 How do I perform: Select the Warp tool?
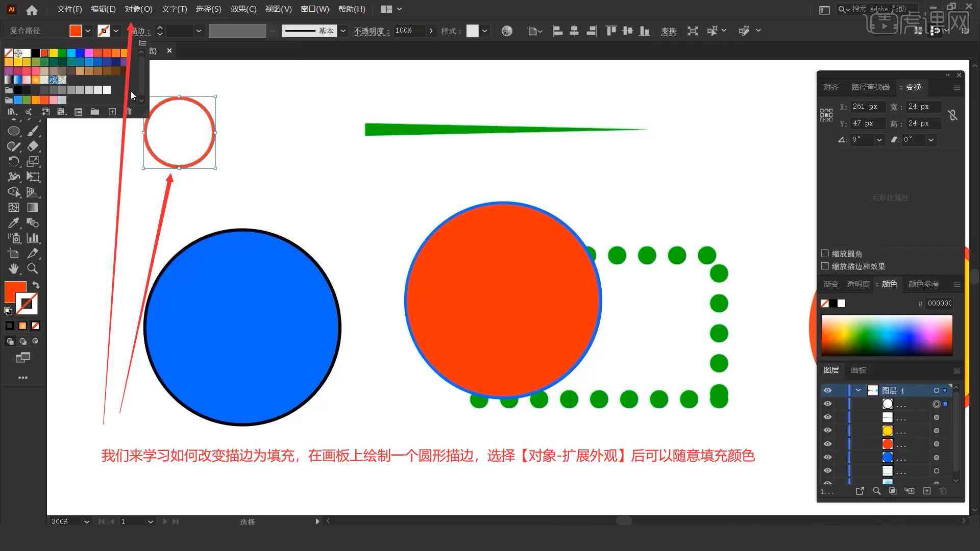14,177
